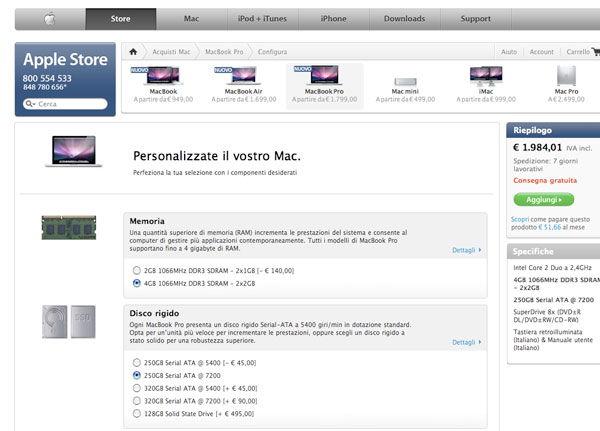
Task: Click the € 1.984,01 price
Action: point(537,147)
